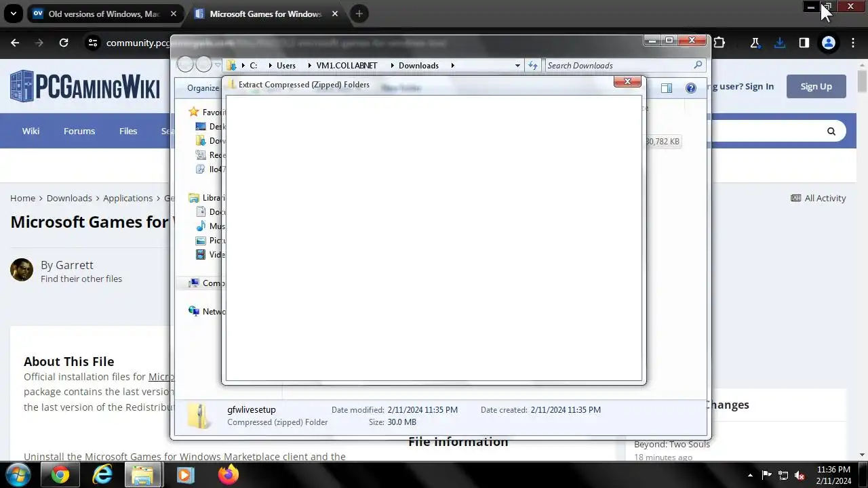
Task: Click the taskbar clock 11:36 PM
Action: (833, 469)
